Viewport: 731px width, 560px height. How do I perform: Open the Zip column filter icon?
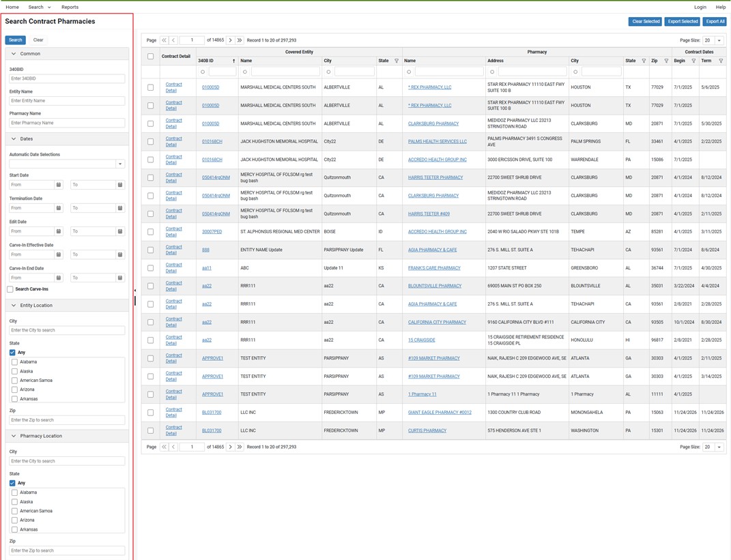click(666, 61)
